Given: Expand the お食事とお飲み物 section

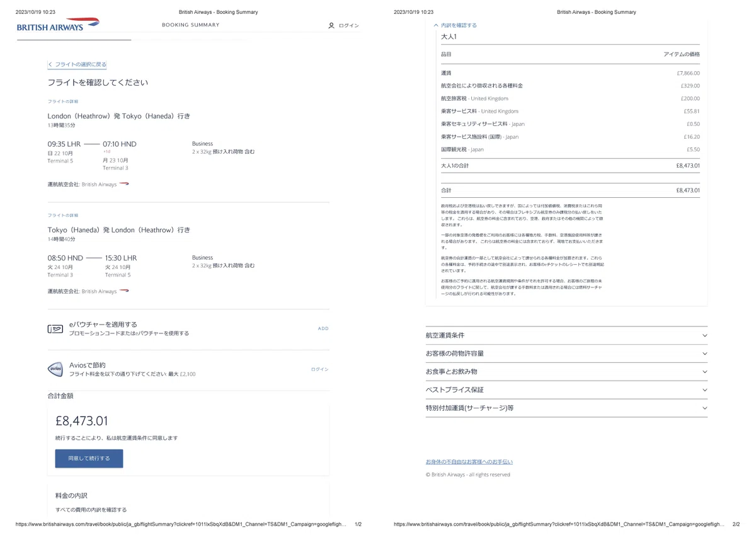Looking at the screenshot, I should click(566, 372).
